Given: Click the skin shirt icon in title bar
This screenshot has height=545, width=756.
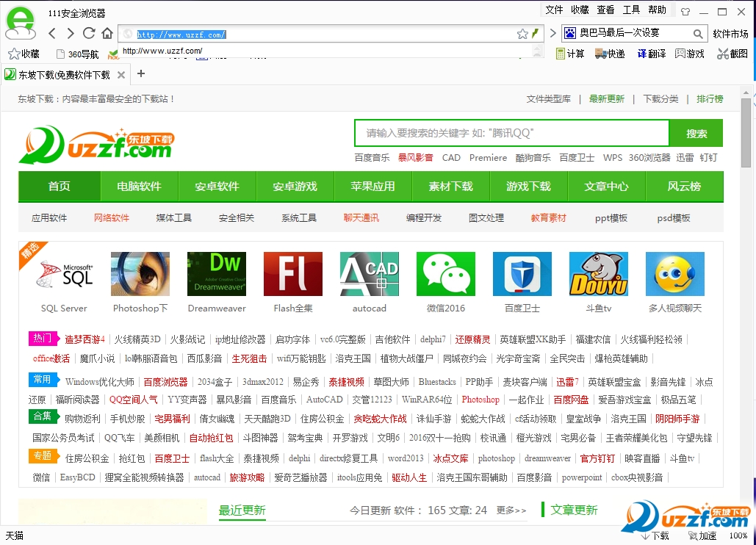Looking at the screenshot, I should 685,12.
